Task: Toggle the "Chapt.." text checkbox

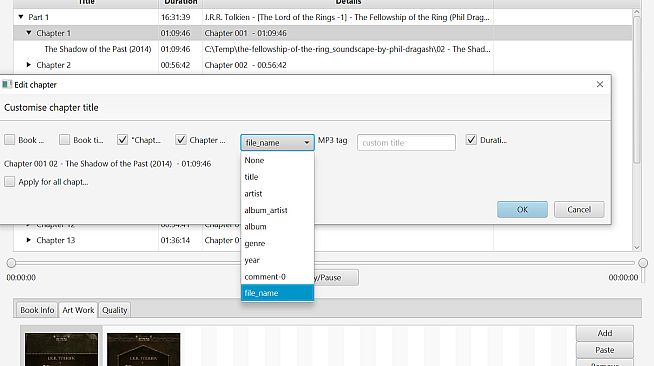Action: pos(122,140)
